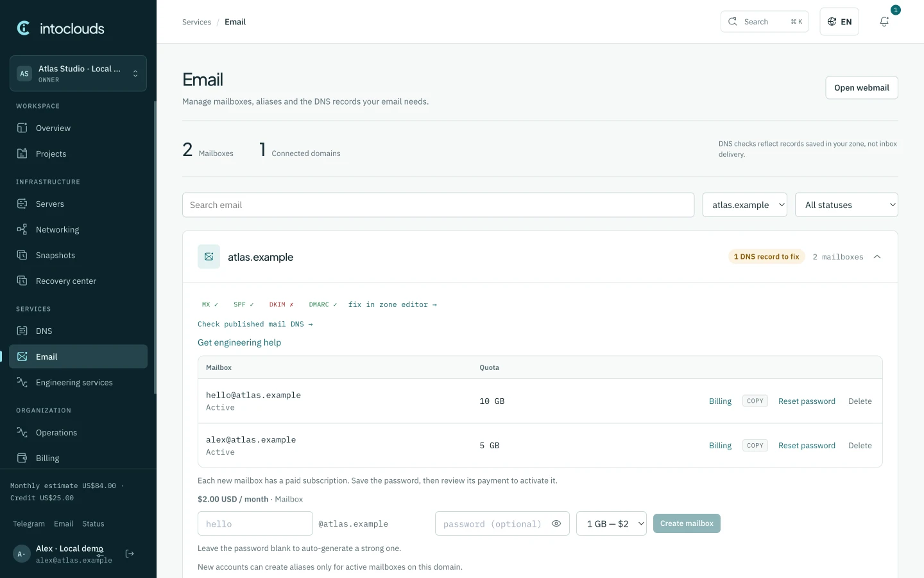Open the All statuses filter dropdown
Viewport: 924px width, 578px height.
pyautogui.click(x=846, y=205)
